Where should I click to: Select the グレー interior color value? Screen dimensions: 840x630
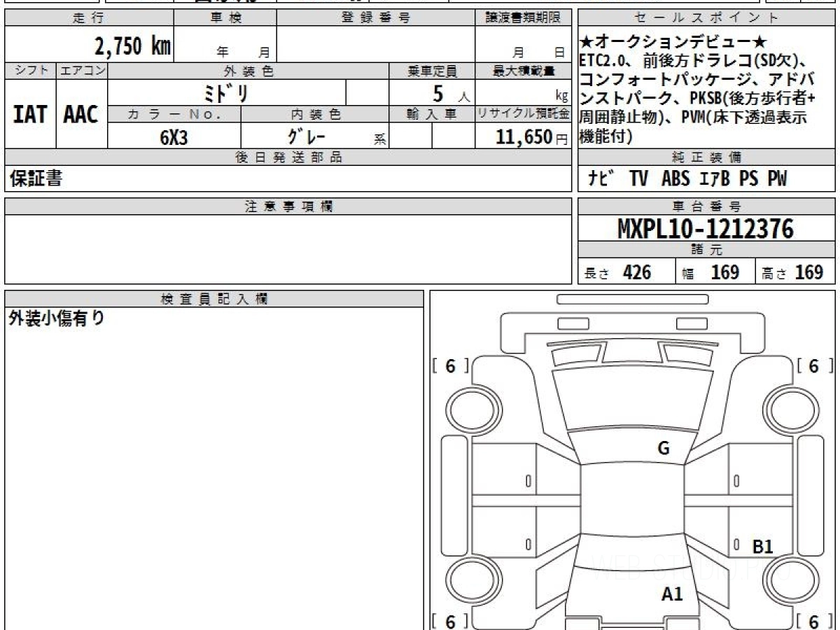click(306, 136)
